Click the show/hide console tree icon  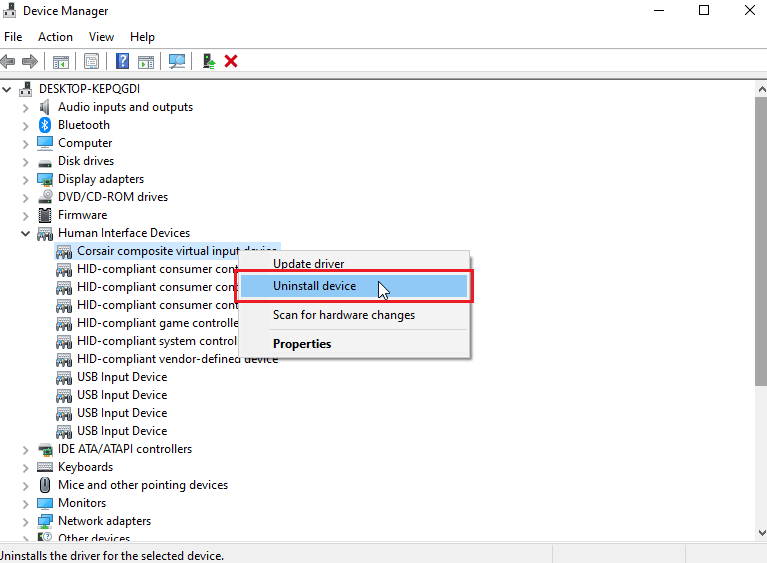[x=61, y=62]
